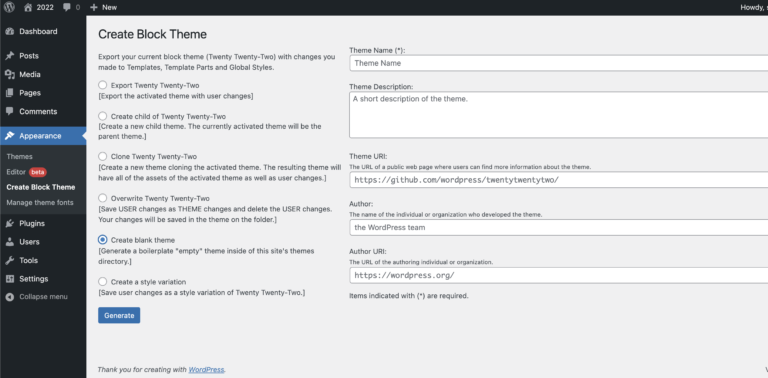Viewport: 768px width, 378px height.
Task: Select Create a style variation option
Action: (x=102, y=282)
